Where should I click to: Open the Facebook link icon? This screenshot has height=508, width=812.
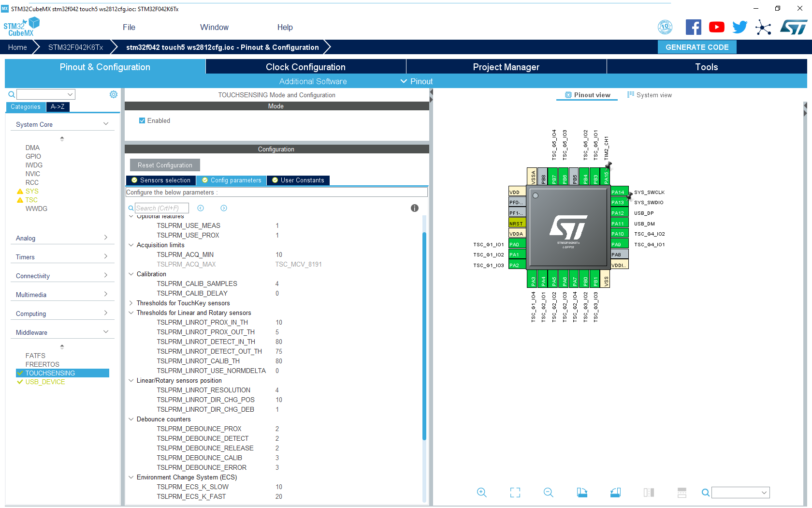694,27
